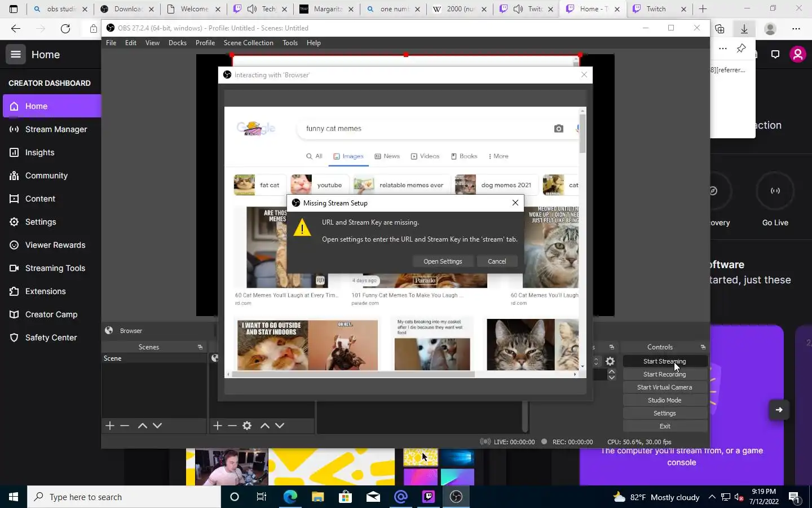Add a new source with the Sources plus icon
The height and width of the screenshot is (508, 812).
pyautogui.click(x=218, y=426)
